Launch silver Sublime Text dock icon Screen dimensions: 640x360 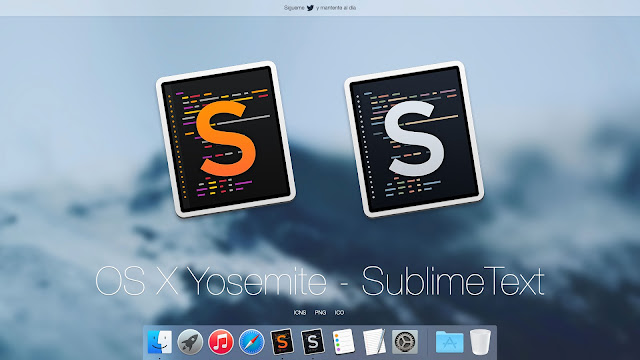(313, 341)
